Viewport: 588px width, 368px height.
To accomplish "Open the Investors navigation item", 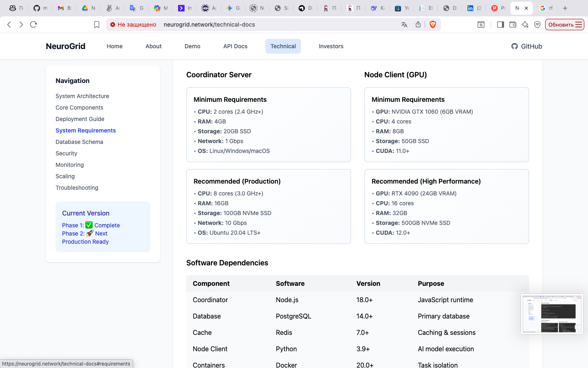I will [331, 46].
